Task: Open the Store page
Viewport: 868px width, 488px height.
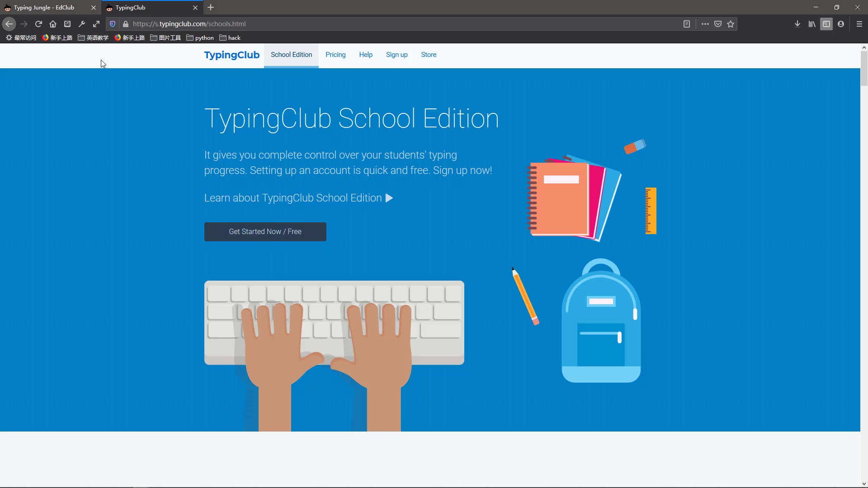Action: pyautogui.click(x=429, y=55)
